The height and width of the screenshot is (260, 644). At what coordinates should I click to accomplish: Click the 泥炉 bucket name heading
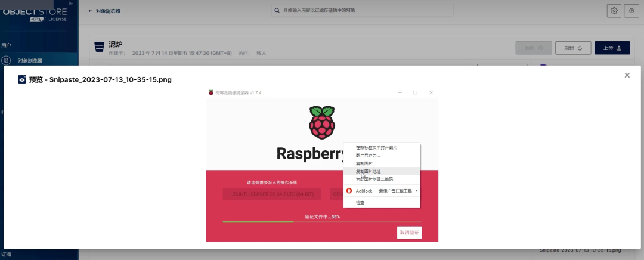coord(116,44)
